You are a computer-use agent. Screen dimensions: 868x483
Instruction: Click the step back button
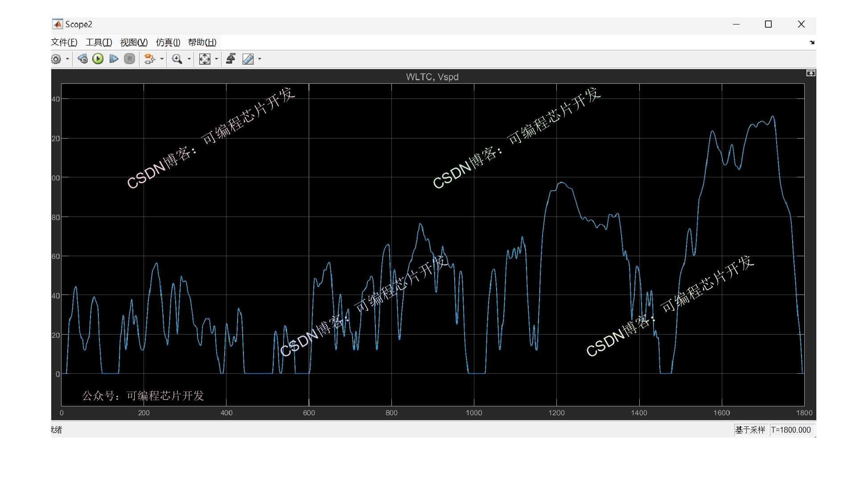pos(82,59)
